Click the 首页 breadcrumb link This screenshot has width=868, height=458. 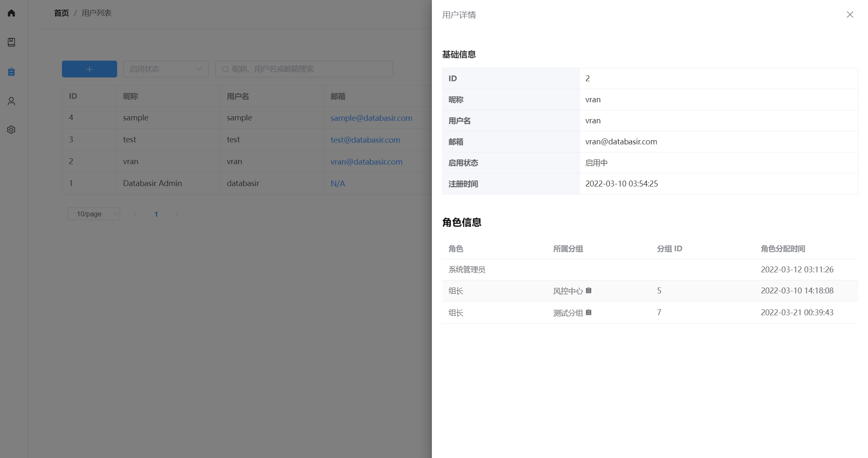point(62,13)
